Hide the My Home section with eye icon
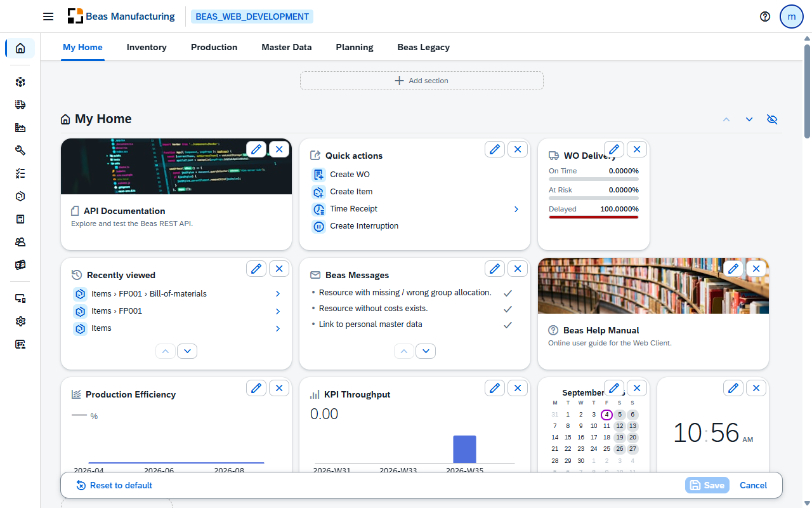This screenshot has height=508, width=812. coord(772,119)
